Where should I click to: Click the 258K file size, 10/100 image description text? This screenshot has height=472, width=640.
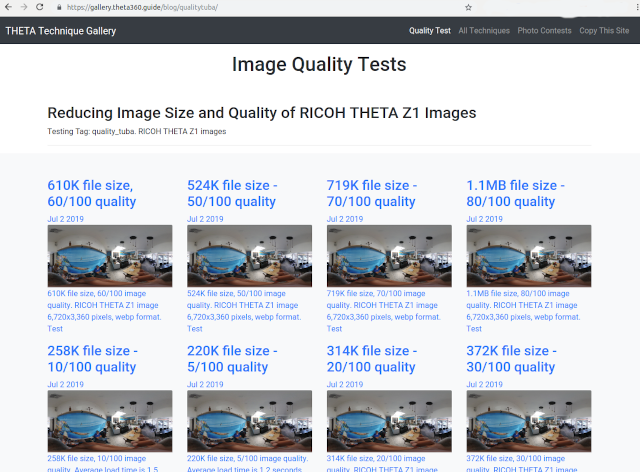[x=103, y=463]
